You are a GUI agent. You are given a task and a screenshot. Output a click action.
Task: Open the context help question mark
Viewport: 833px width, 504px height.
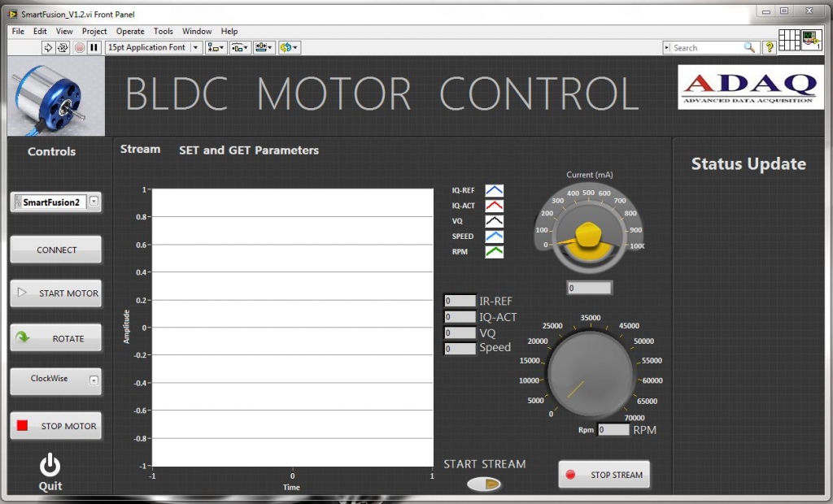click(x=769, y=48)
